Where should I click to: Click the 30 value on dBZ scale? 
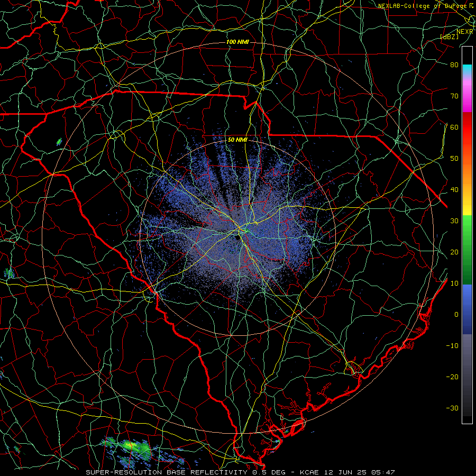coord(454,221)
